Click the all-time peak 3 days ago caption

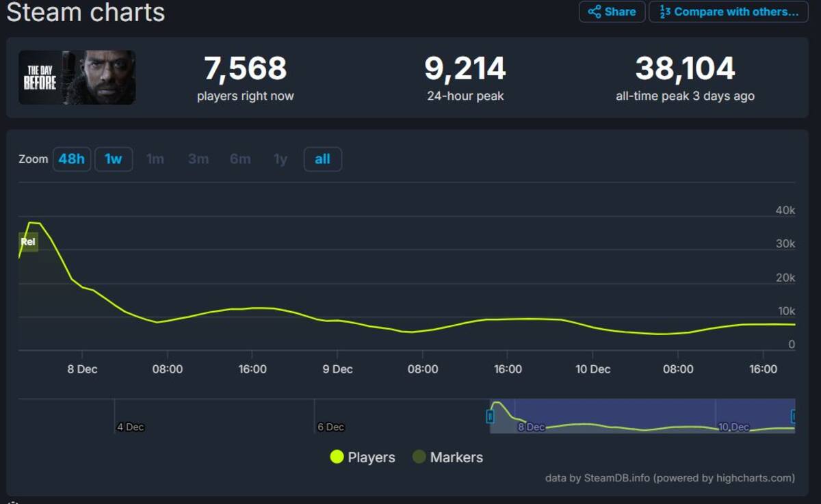pyautogui.click(x=685, y=96)
